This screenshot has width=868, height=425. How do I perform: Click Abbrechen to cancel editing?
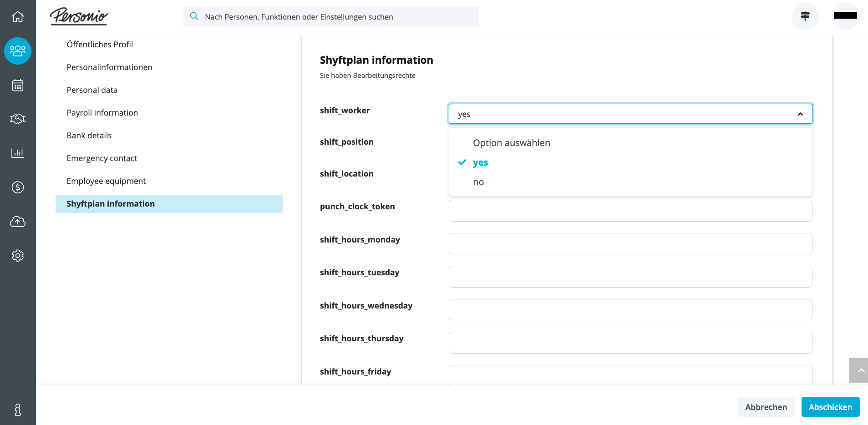[x=766, y=407]
